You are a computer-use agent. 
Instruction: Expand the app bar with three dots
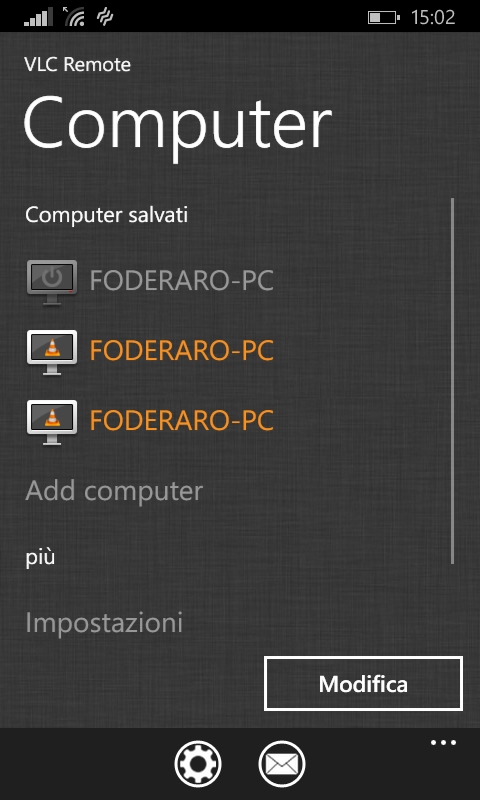[x=443, y=742]
